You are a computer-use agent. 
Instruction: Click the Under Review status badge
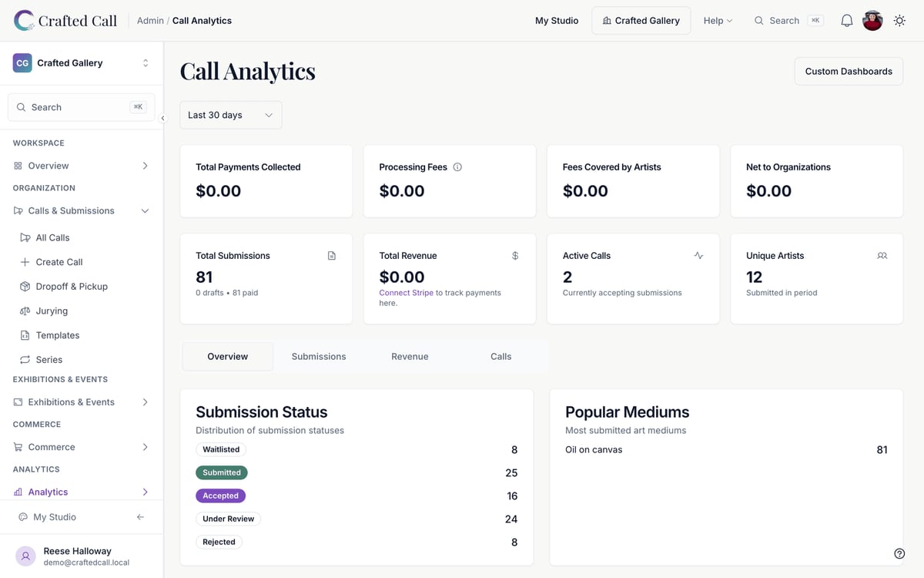click(228, 519)
